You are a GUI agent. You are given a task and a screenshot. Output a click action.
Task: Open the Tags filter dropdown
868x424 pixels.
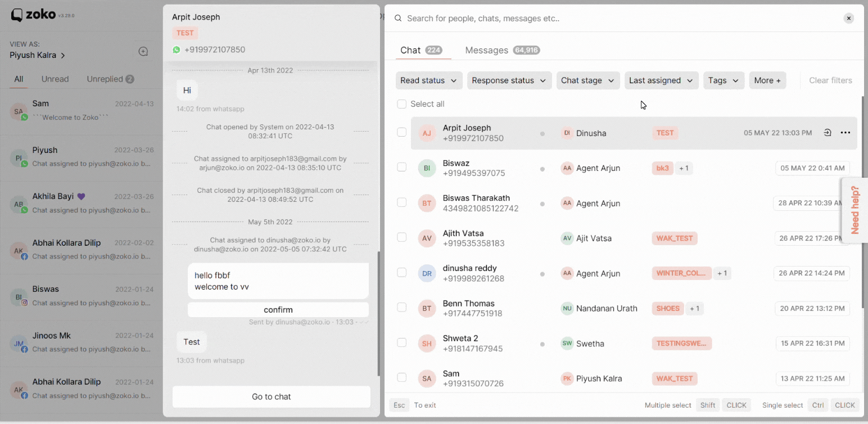click(x=724, y=80)
